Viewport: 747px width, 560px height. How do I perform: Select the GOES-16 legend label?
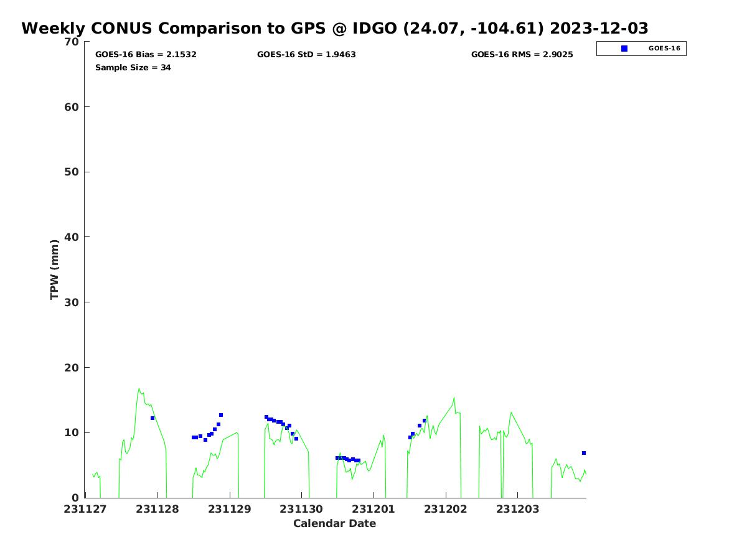pos(664,49)
